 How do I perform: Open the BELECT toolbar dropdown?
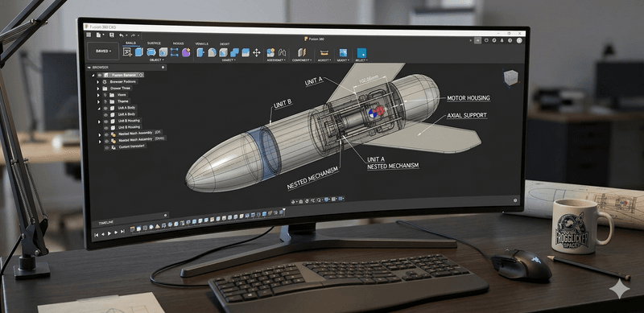point(361,60)
